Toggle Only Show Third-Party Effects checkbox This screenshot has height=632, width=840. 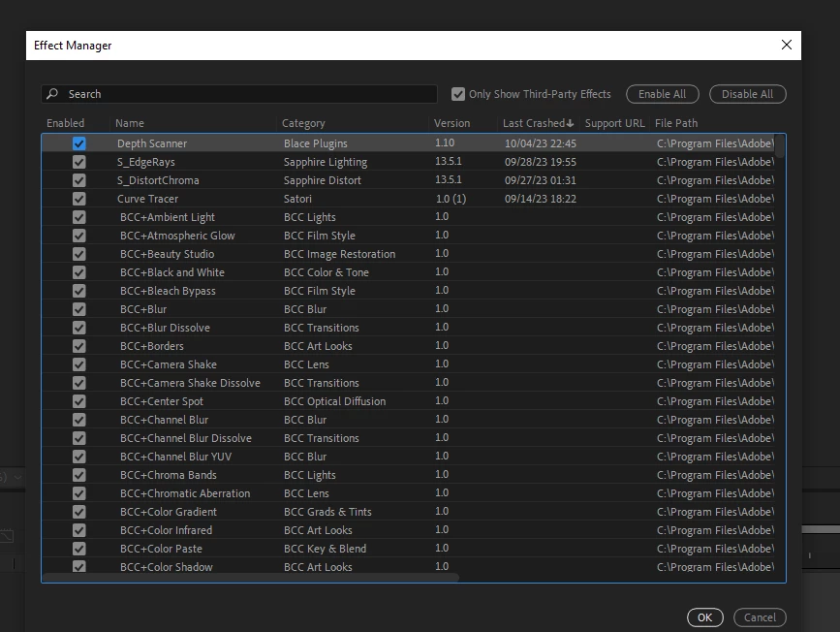click(458, 94)
